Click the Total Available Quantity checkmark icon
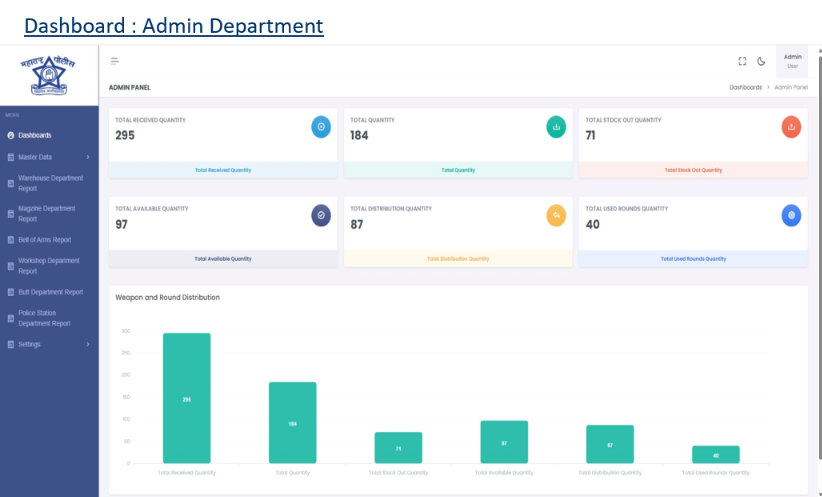Viewport: 822px width, 497px height. click(x=321, y=215)
